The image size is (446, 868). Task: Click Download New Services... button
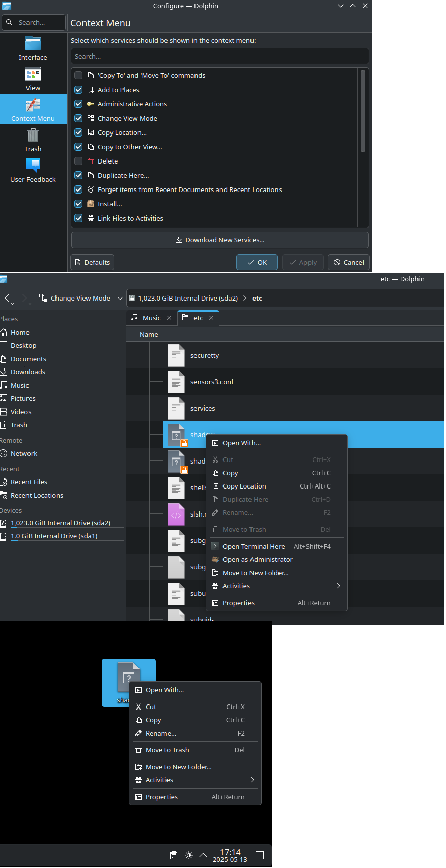tap(219, 240)
